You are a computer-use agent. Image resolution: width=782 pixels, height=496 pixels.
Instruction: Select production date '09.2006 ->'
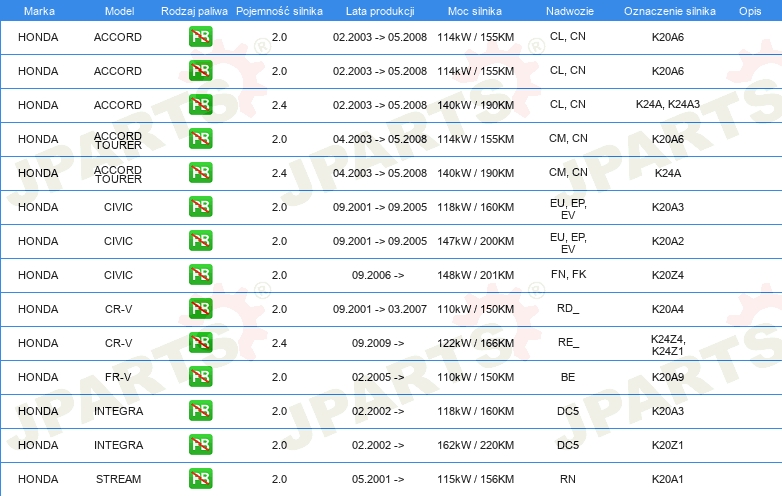pyautogui.click(x=378, y=275)
